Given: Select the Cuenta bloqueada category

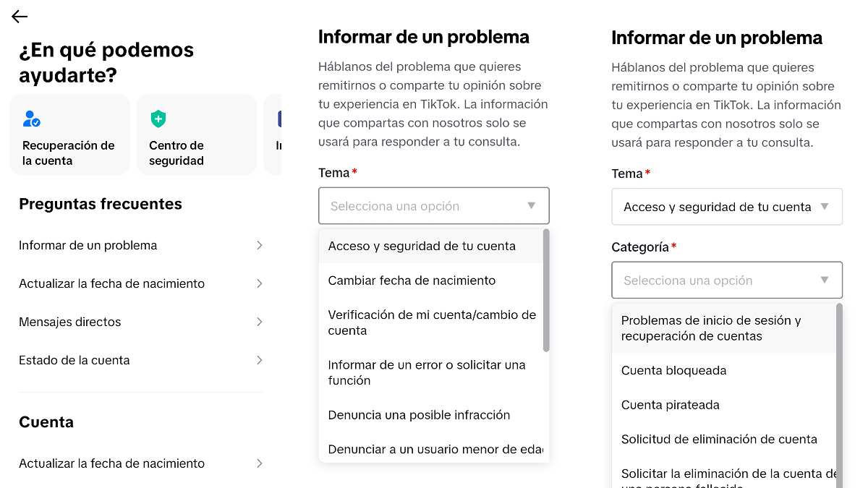Looking at the screenshot, I should [723, 370].
